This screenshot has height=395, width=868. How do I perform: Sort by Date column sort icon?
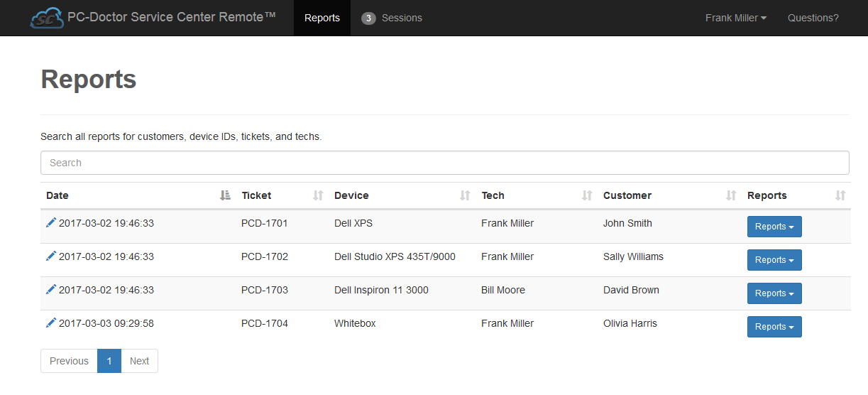pos(226,195)
